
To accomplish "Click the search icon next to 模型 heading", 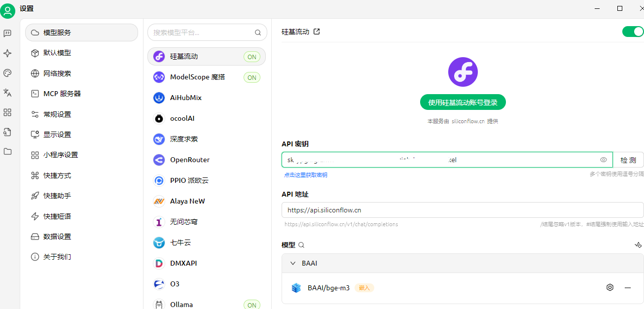I will (301, 245).
